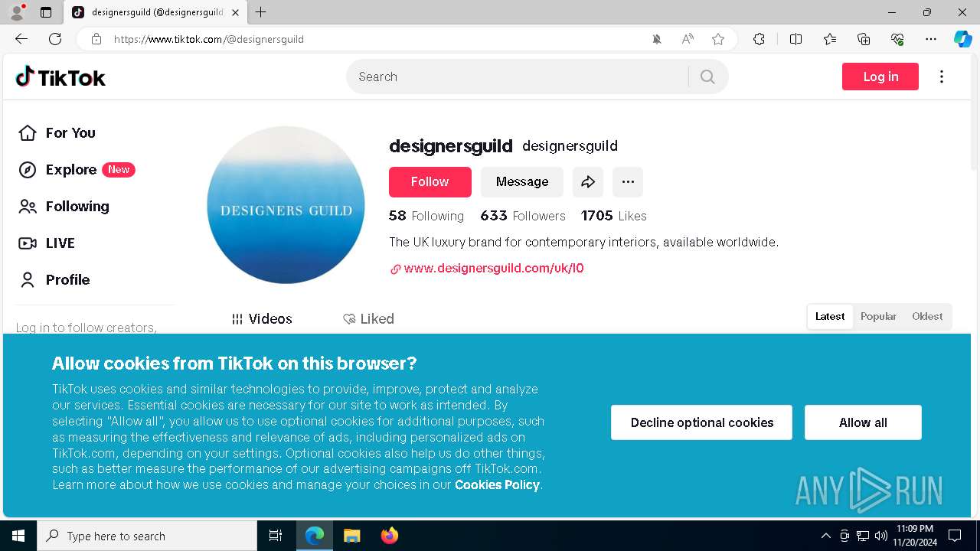
Task: Open the notification center icon
Action: (955, 536)
